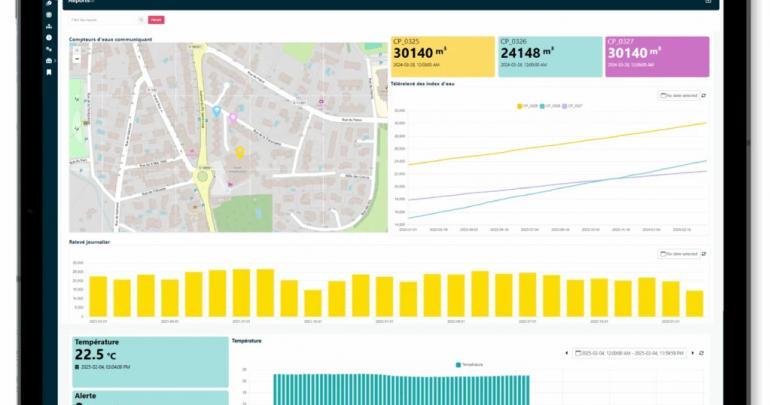Refresh the Télérelevé des index d'eau chart
Image resolution: width=770 pixels, height=405 pixels.
tap(703, 95)
